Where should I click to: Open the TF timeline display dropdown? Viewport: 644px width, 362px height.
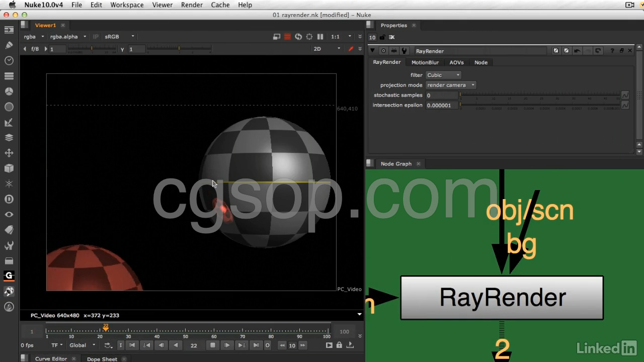[57, 345]
